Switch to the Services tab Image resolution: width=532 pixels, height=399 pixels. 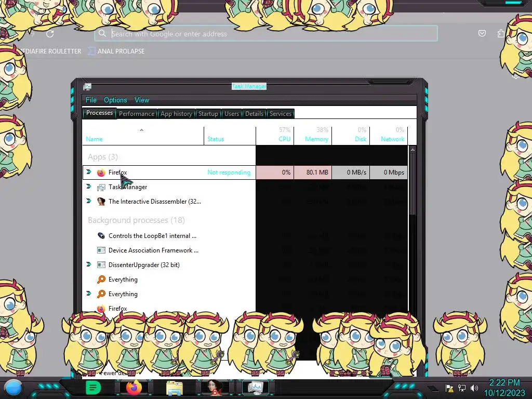280,114
